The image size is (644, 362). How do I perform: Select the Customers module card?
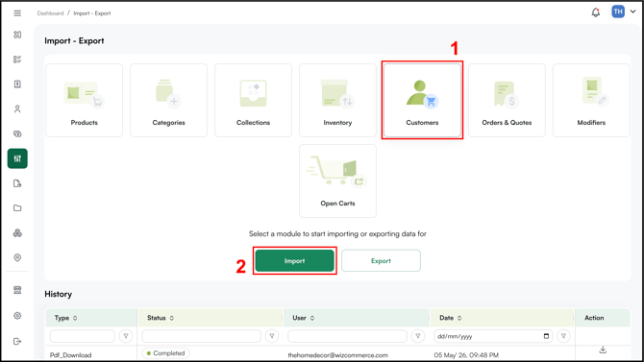422,100
